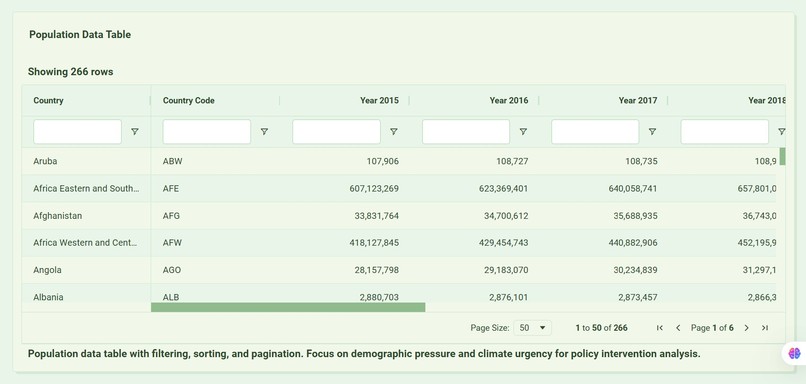The height and width of the screenshot is (384, 806).
Task: Select the 623,369,401 cell
Action: 474,189
